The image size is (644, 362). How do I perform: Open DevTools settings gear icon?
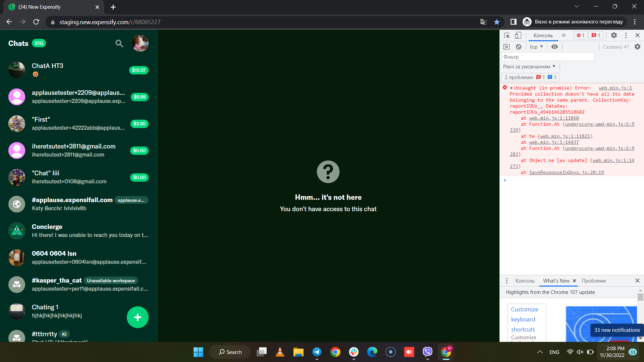coord(614,35)
